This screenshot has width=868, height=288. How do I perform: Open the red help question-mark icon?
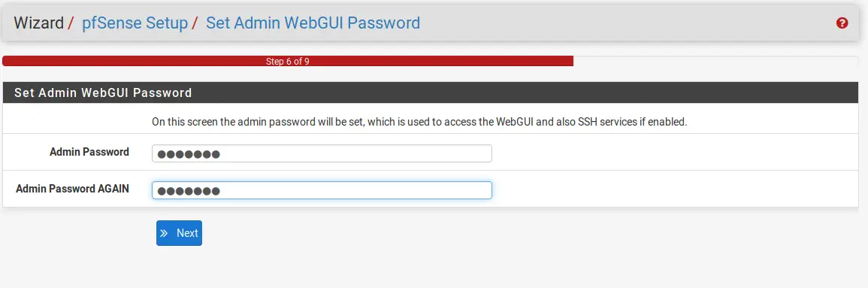tap(842, 23)
